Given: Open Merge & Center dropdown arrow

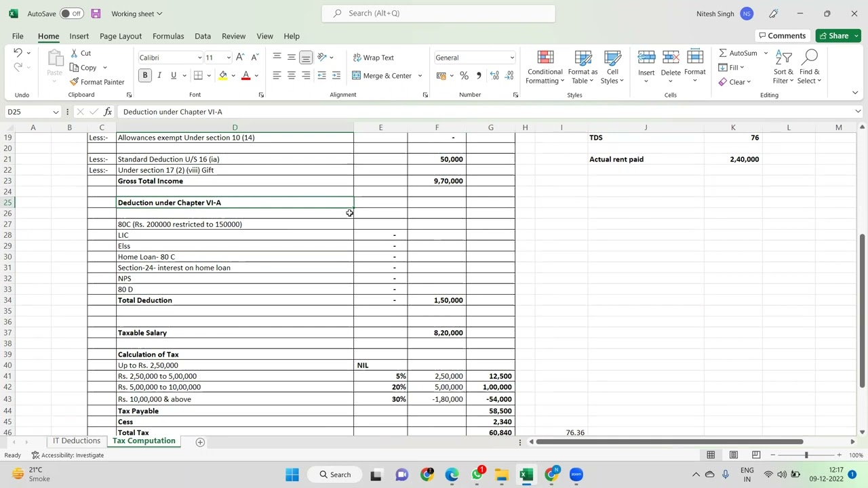Looking at the screenshot, I should click(420, 76).
